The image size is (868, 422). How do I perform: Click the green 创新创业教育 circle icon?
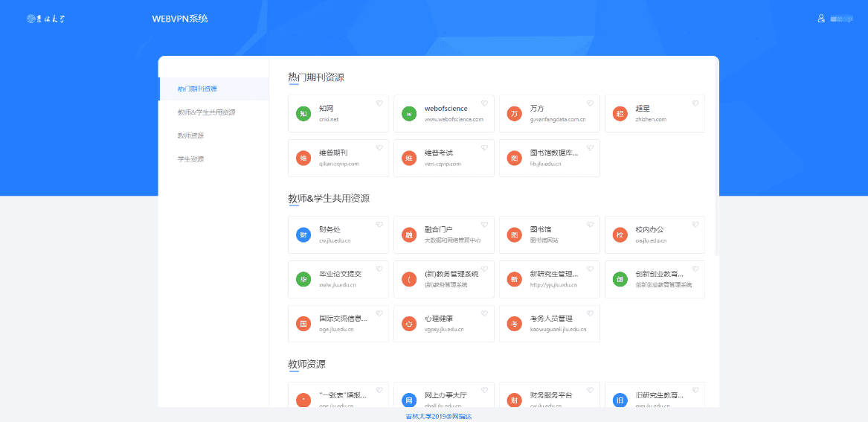coord(620,280)
